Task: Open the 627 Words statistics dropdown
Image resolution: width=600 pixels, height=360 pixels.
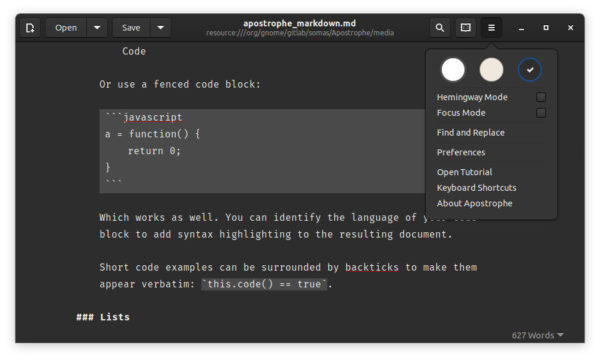Action: [x=538, y=336]
